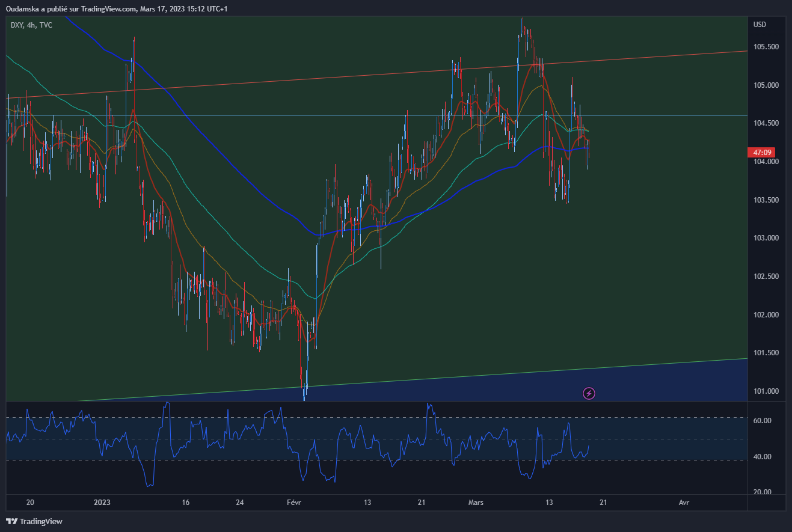792x532 pixels.
Task: Click the 105.000 price axis label
Action: click(766, 85)
